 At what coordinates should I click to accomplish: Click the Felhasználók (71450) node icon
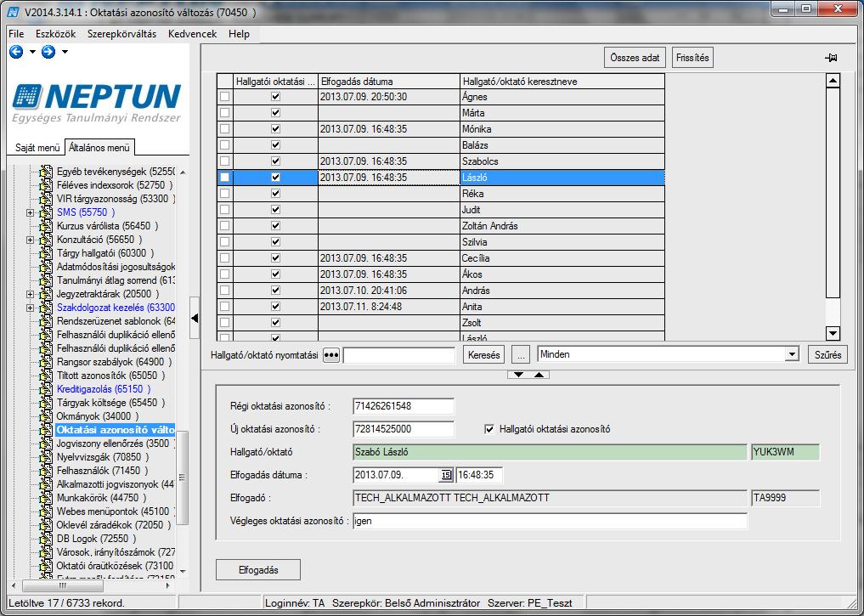[x=46, y=471]
